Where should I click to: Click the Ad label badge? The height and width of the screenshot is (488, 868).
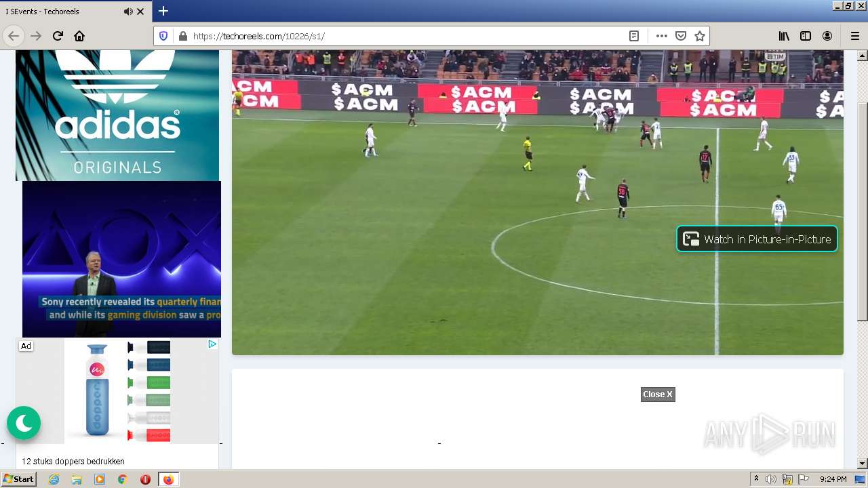pyautogui.click(x=26, y=346)
